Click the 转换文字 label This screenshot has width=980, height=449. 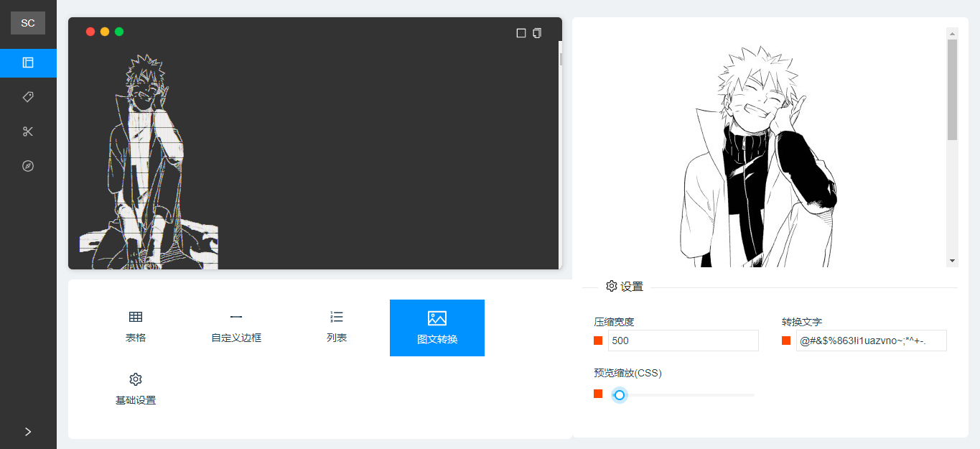click(x=802, y=322)
